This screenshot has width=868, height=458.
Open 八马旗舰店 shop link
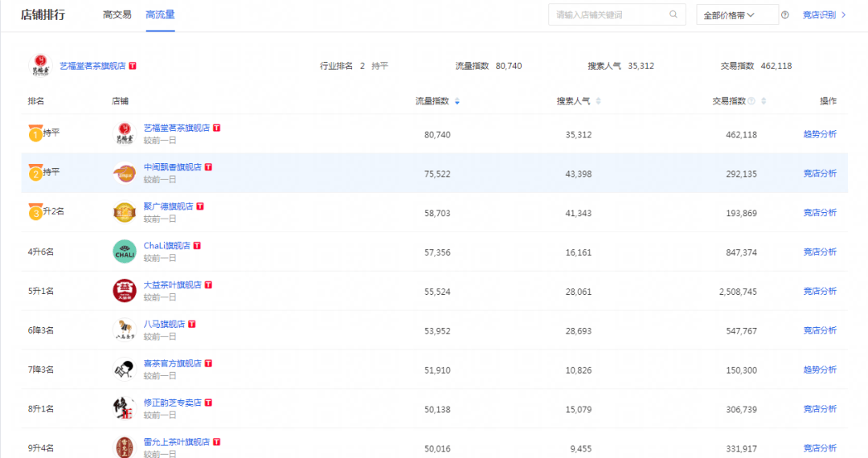coord(165,324)
